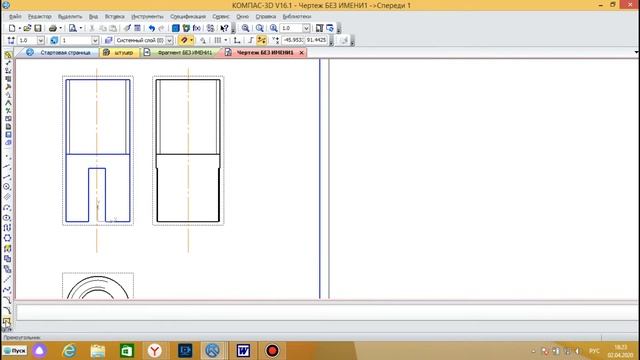640x360 pixels.
Task: Open the layer manager icon
Action: point(108,40)
